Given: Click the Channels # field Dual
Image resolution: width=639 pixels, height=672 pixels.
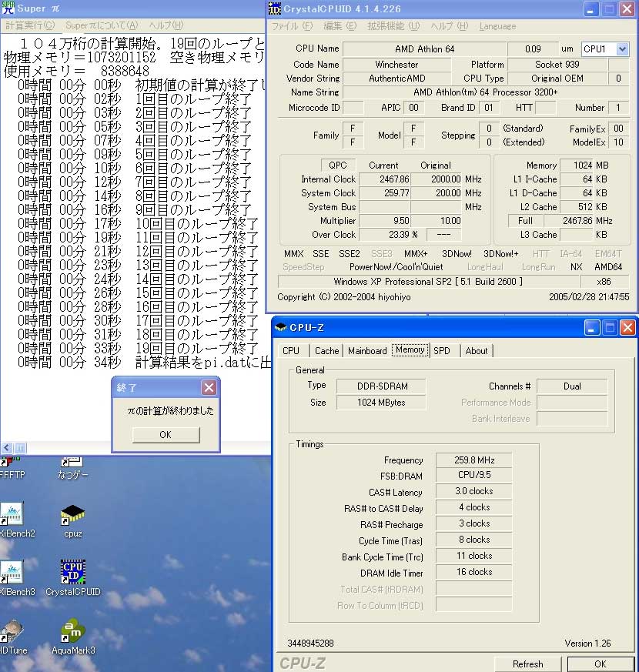Looking at the screenshot, I should coord(572,386).
